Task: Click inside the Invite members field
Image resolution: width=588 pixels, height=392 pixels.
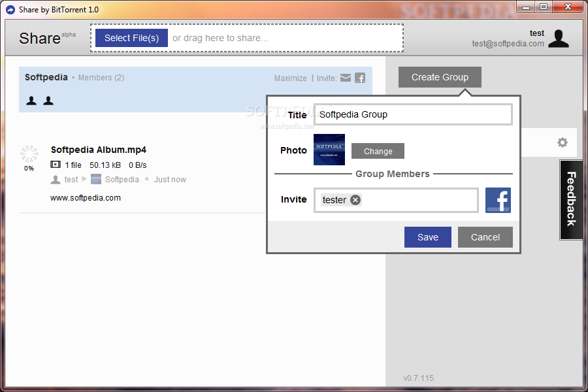Action: point(396,201)
